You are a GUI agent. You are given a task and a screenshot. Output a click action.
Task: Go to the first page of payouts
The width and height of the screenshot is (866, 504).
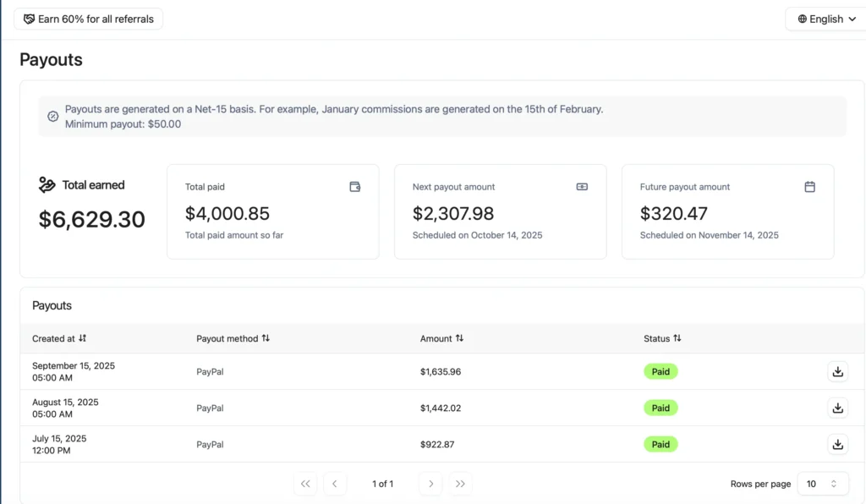click(305, 484)
